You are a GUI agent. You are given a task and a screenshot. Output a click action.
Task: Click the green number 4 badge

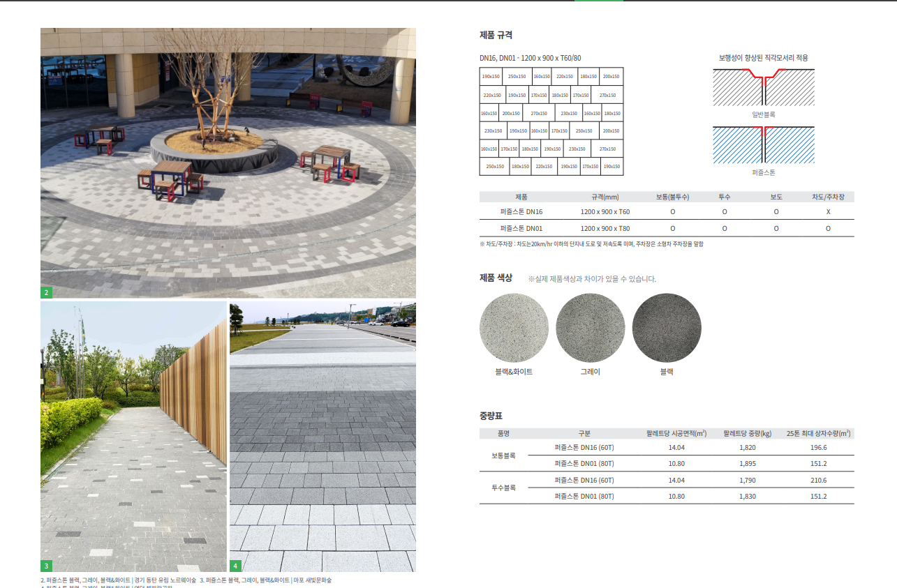tap(235, 566)
